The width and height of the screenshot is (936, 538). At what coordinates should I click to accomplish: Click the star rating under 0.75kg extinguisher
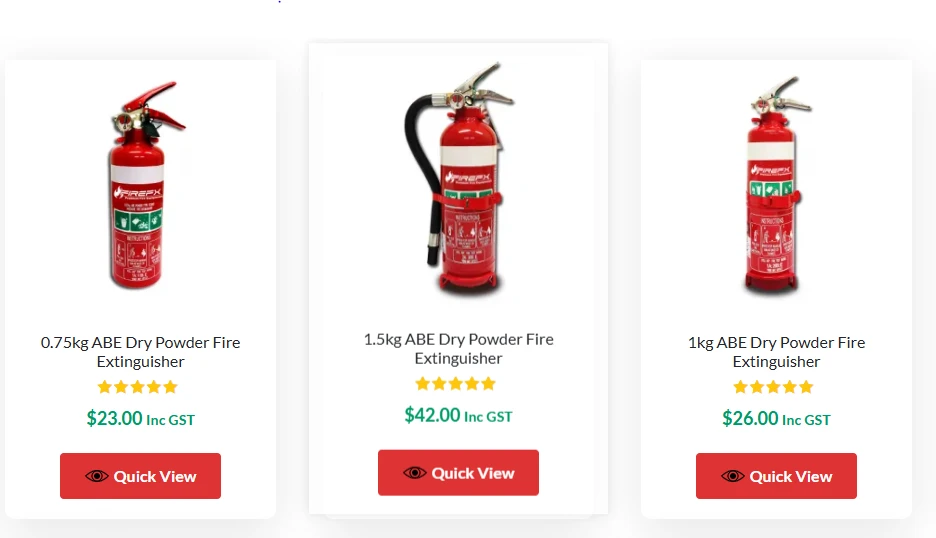[x=137, y=387]
